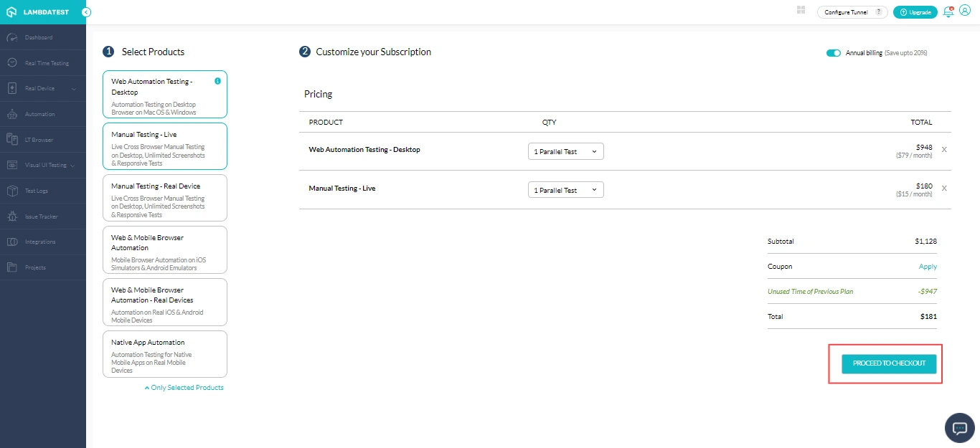
Task: Click info icon on Web Automation card
Action: (x=218, y=81)
